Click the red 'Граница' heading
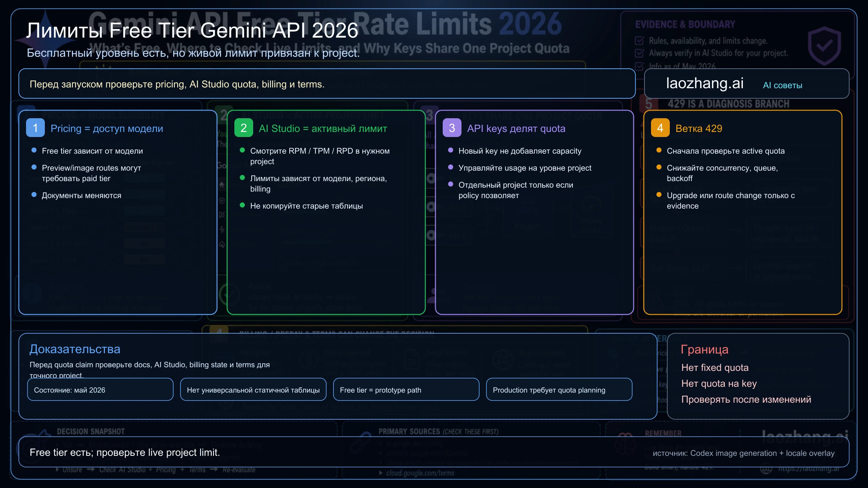The width and height of the screenshot is (868, 488). coord(705,350)
